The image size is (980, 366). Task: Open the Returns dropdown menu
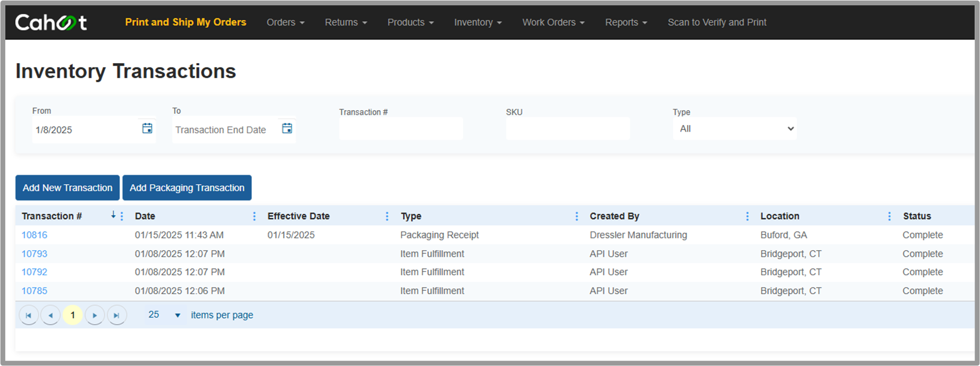[346, 22]
